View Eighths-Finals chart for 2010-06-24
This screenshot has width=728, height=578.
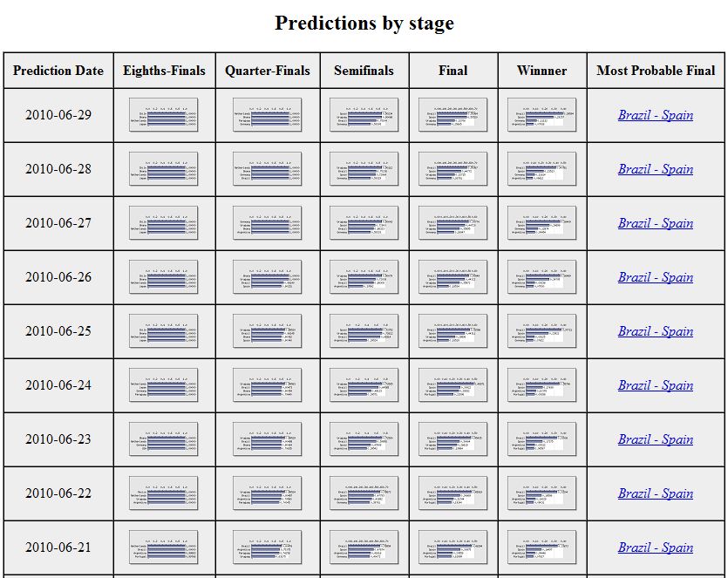pos(163,385)
